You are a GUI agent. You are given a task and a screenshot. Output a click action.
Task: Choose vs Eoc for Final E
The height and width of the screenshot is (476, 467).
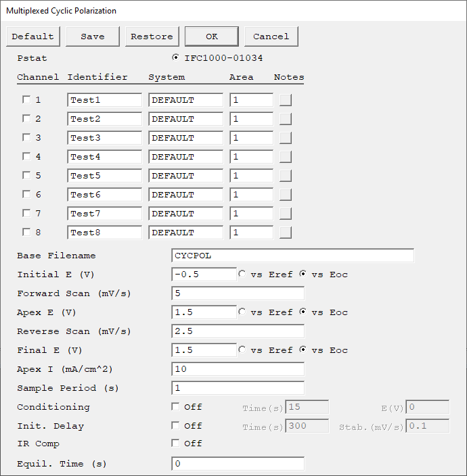303,350
